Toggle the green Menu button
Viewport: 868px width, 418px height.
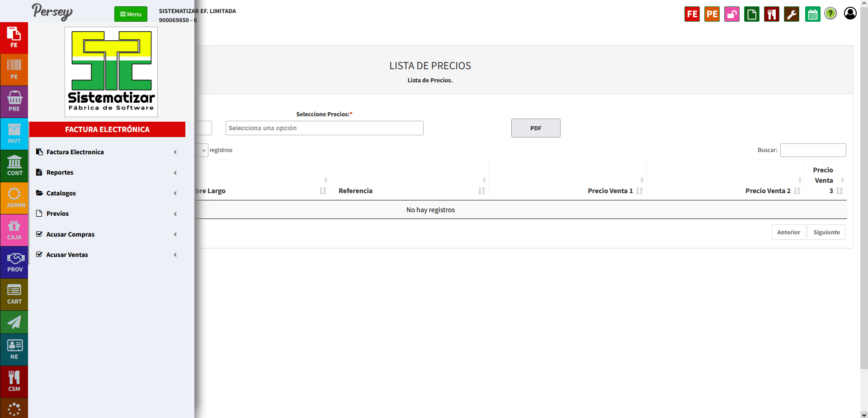(131, 14)
